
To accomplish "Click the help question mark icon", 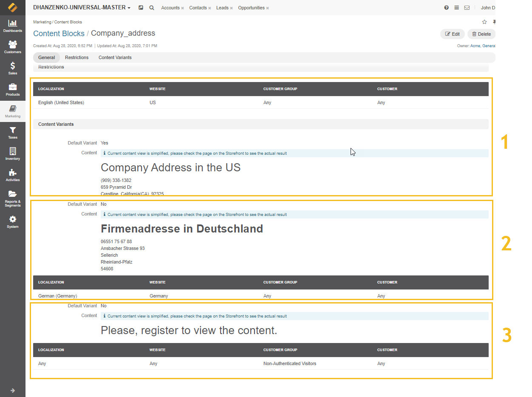I will point(446,8).
